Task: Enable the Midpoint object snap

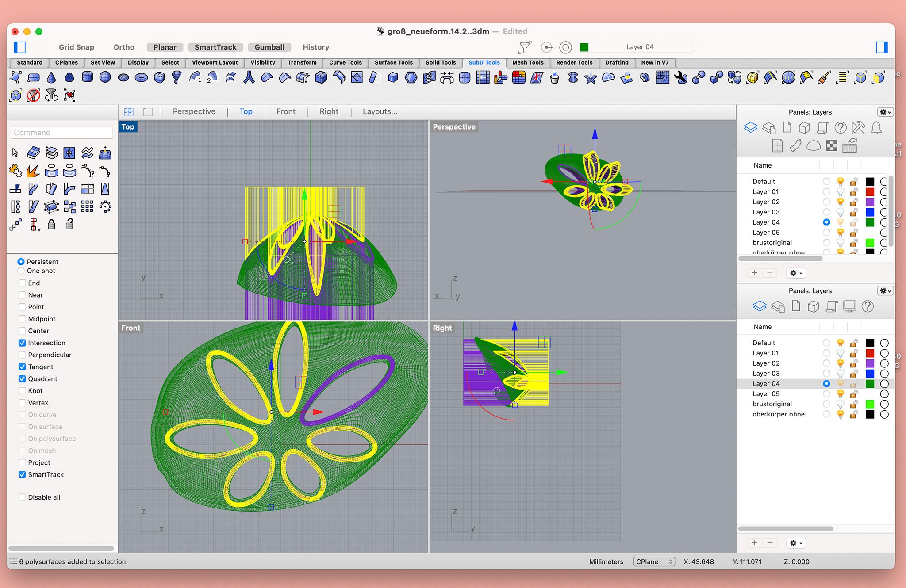Action: (x=22, y=319)
